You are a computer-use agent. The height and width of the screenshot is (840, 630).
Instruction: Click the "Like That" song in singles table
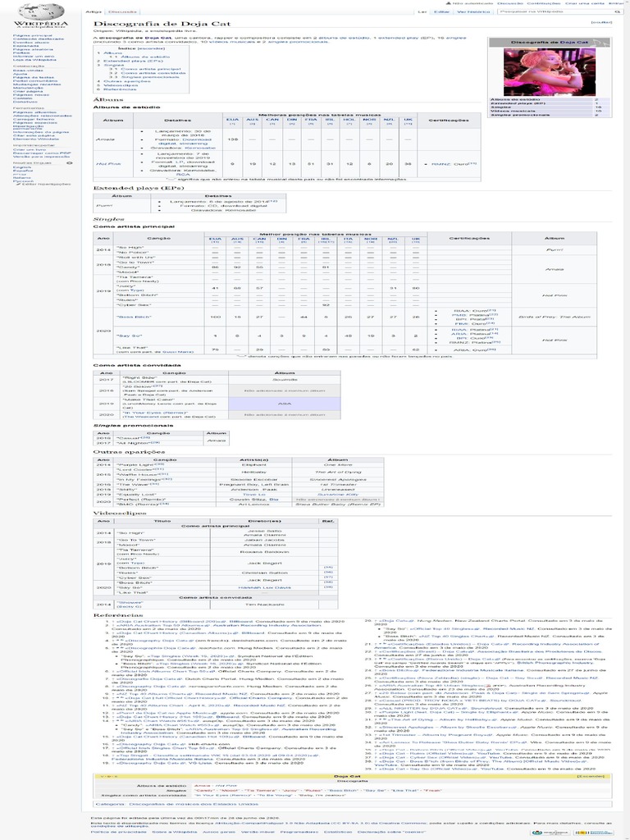(x=132, y=348)
